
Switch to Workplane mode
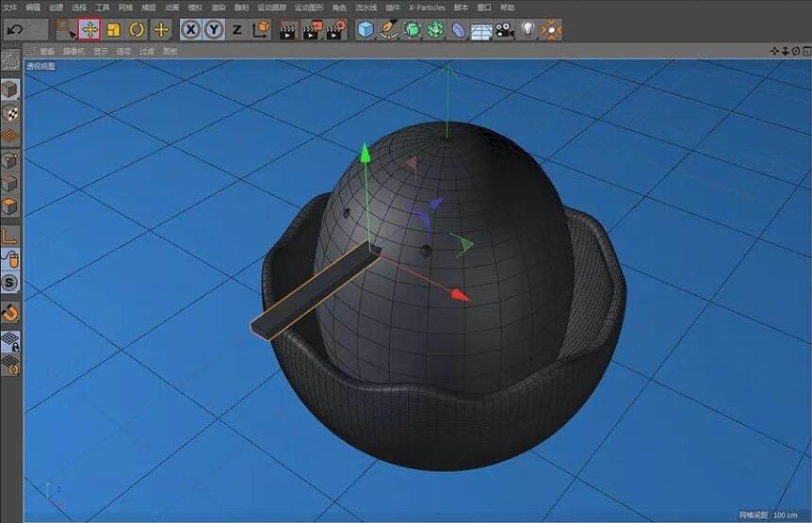(10, 137)
